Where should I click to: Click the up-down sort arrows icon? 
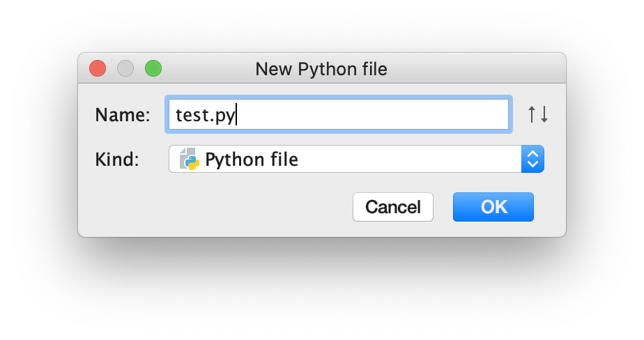537,114
